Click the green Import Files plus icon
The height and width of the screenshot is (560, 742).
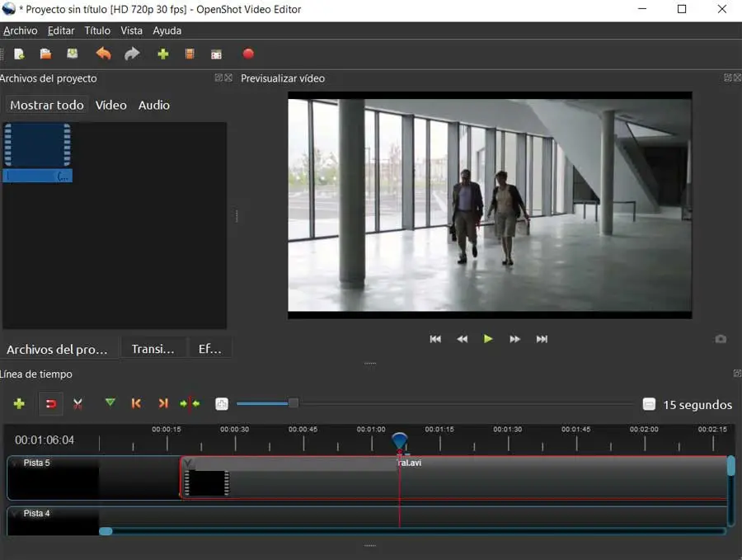pyautogui.click(x=162, y=54)
